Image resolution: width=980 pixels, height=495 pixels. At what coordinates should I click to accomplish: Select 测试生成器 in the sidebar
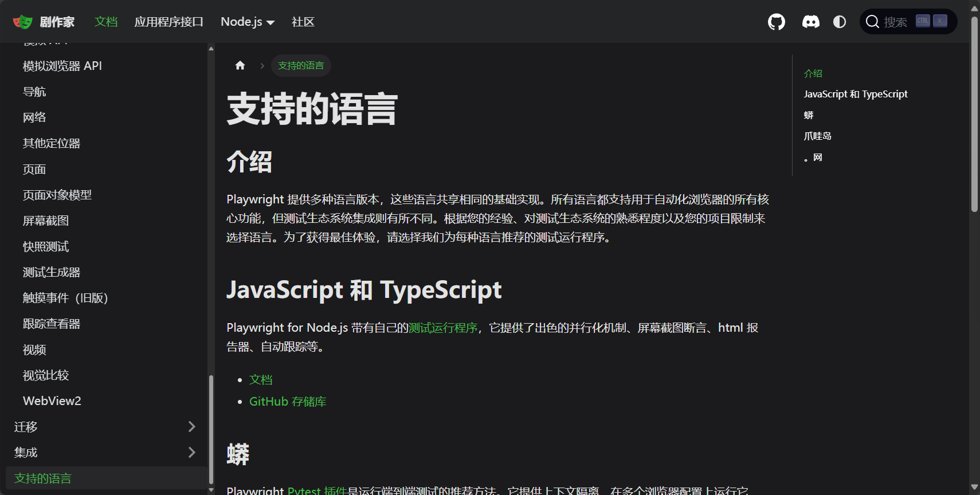point(52,272)
